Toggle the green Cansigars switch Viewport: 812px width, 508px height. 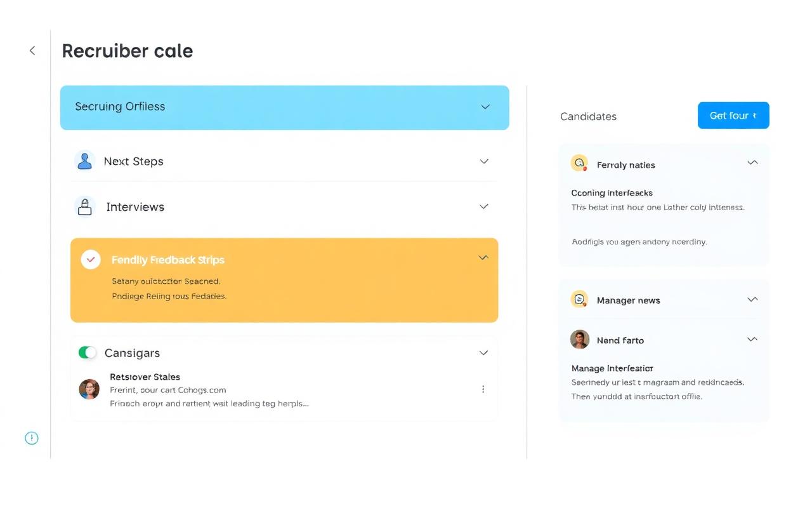88,352
